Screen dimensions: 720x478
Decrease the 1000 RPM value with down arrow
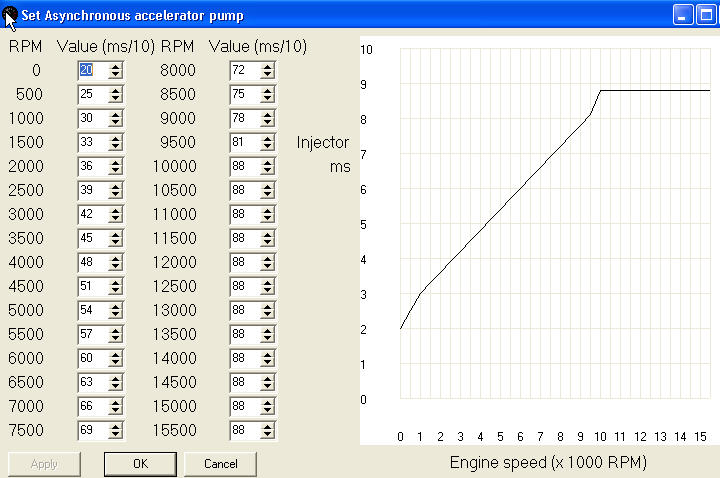(116, 122)
